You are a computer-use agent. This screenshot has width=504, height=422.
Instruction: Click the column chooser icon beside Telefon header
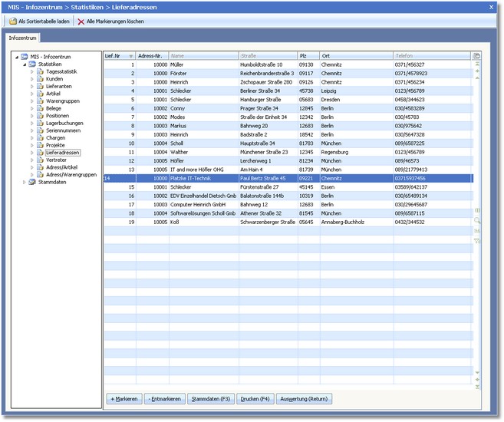point(477,56)
